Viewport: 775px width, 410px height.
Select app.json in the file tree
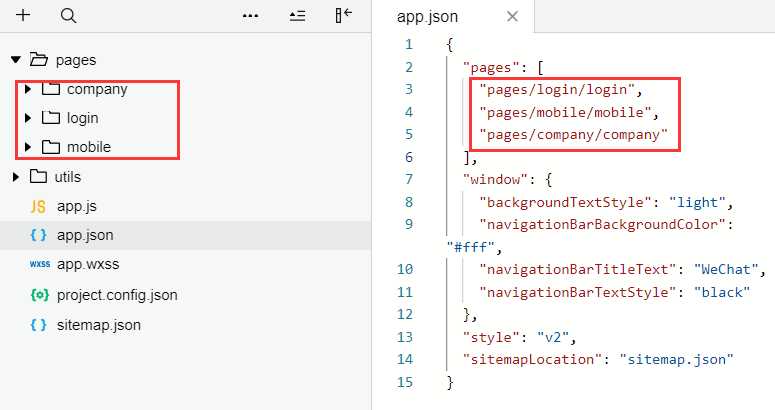[x=85, y=235]
